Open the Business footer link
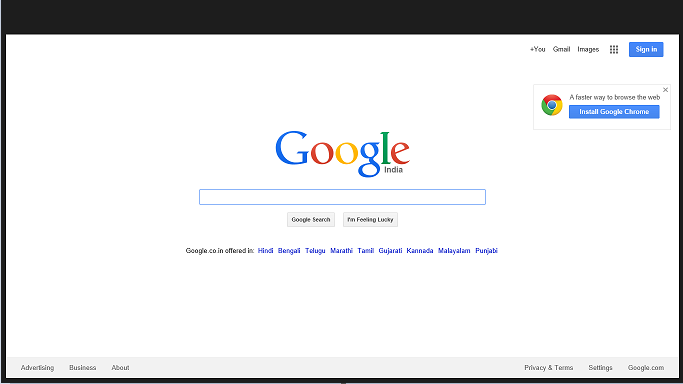 click(x=82, y=367)
